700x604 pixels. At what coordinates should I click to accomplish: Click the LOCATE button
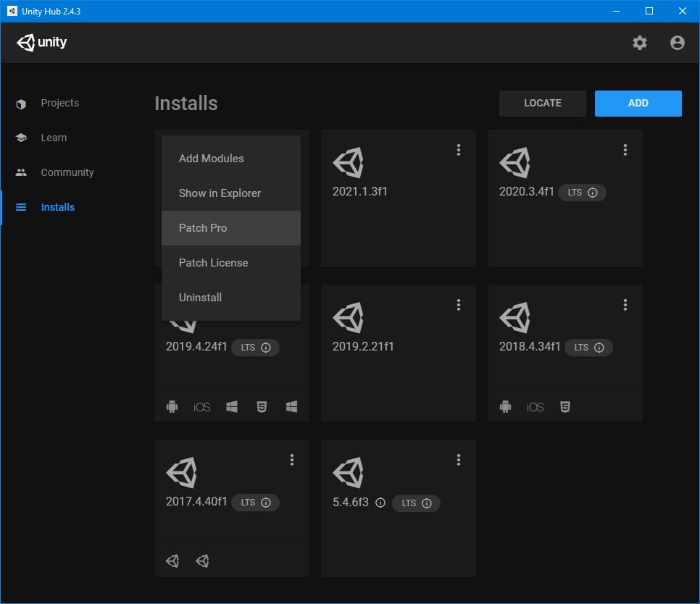point(543,103)
